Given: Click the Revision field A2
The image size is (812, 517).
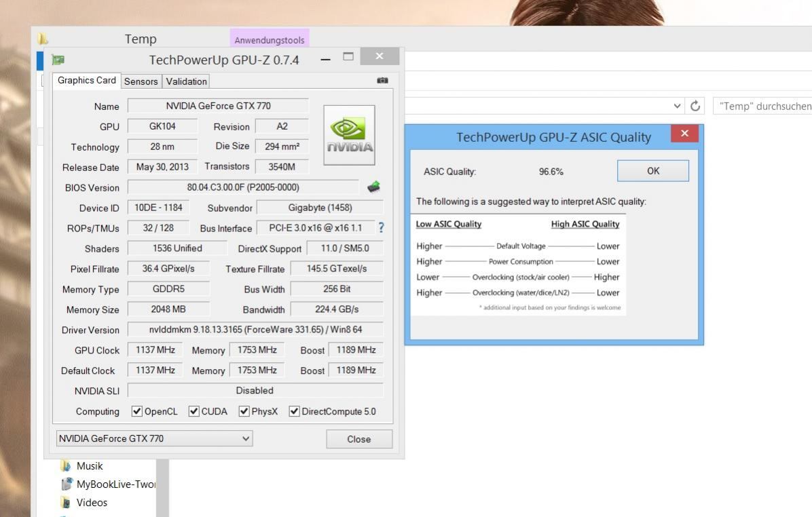Looking at the screenshot, I should tap(282, 126).
